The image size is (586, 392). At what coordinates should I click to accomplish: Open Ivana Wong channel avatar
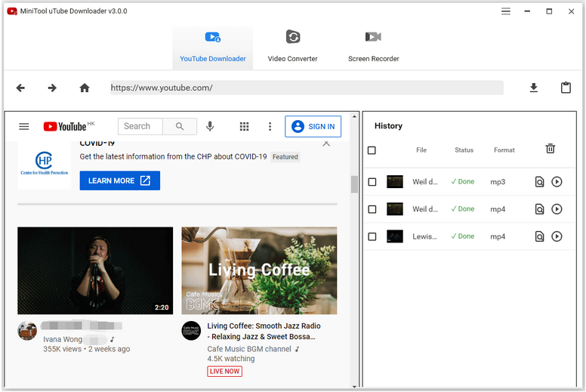[27, 331]
